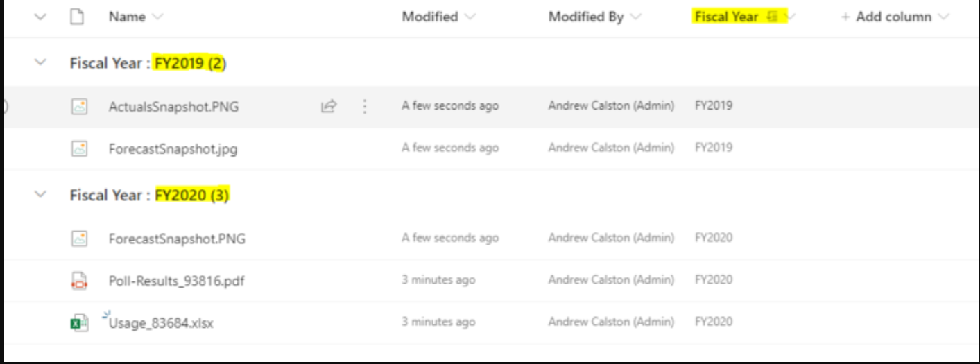
Task: Click the PDF icon for Poll-Results_93816.pdf
Action: (x=80, y=281)
